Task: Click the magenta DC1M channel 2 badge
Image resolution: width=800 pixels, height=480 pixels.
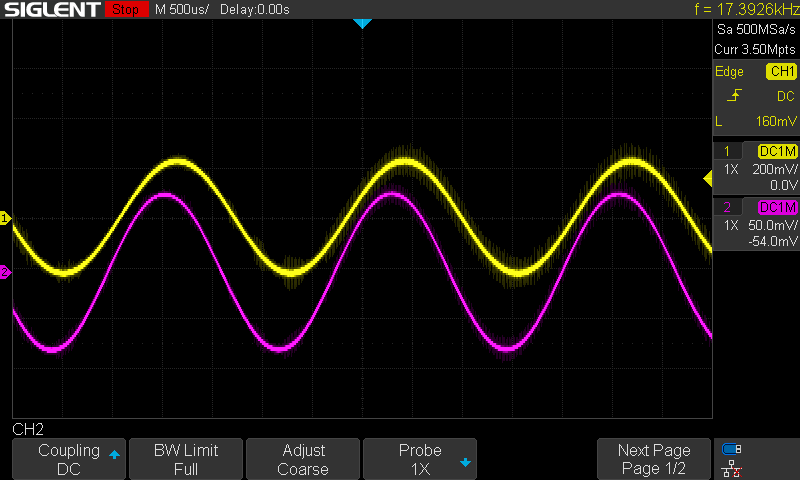Action: coord(778,207)
